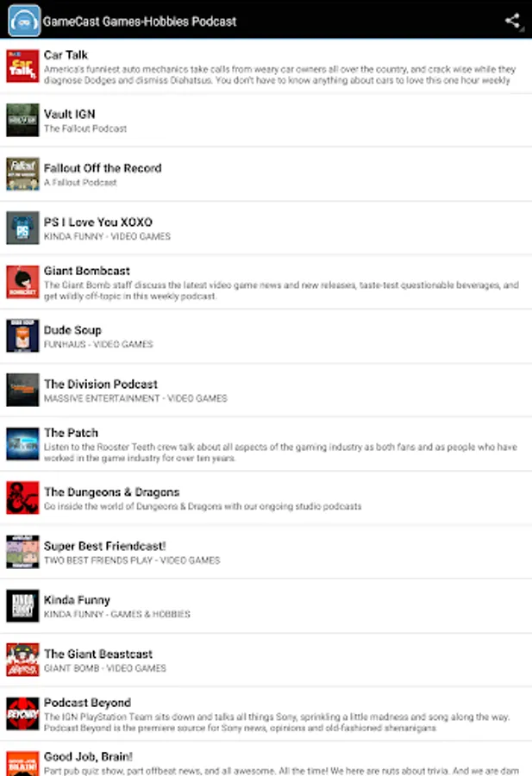Select the Dude Soup podcast thumbnail
Viewport: 532px width, 776px height.
pos(22,335)
